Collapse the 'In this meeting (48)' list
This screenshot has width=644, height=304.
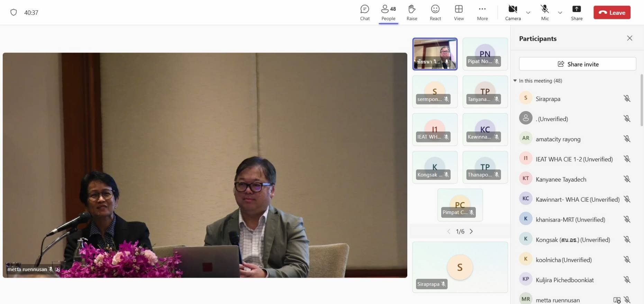point(515,81)
